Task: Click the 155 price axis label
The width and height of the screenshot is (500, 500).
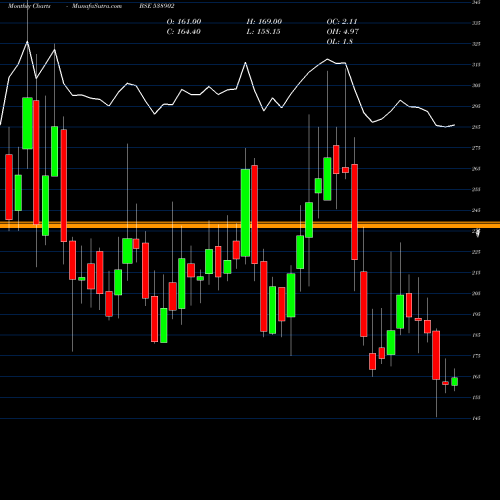Action: pyautogui.click(x=476, y=397)
